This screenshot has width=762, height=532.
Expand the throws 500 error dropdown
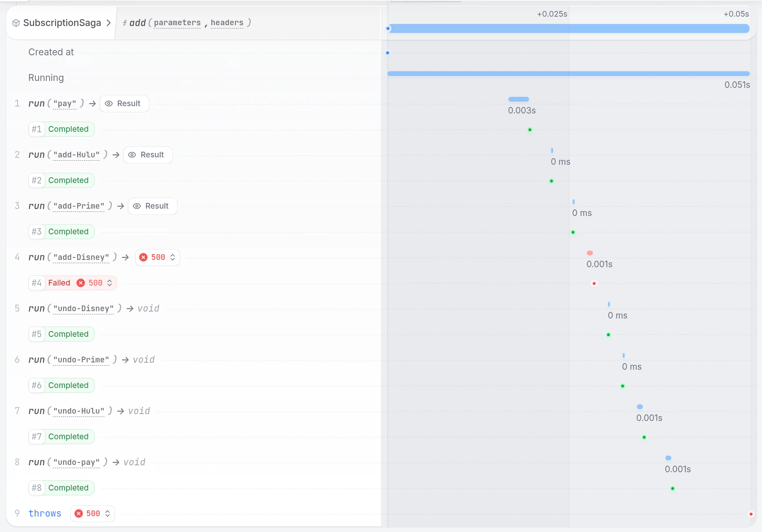click(x=107, y=514)
